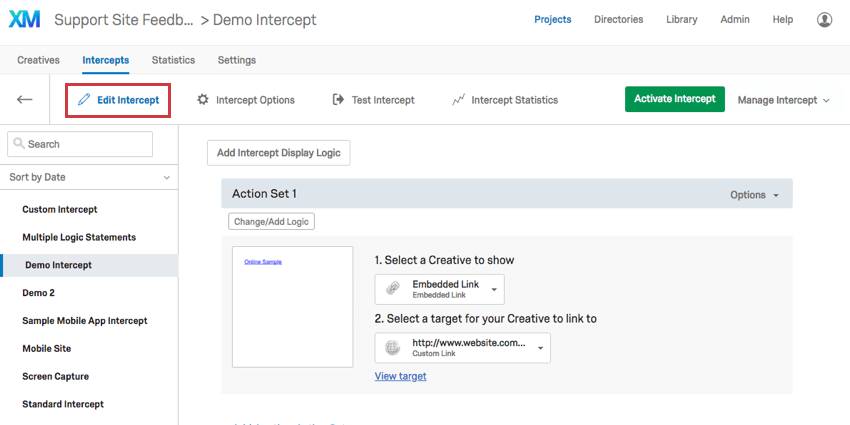The width and height of the screenshot is (850, 425).
Task: Expand Action Set 1 Options menu
Action: (x=754, y=195)
